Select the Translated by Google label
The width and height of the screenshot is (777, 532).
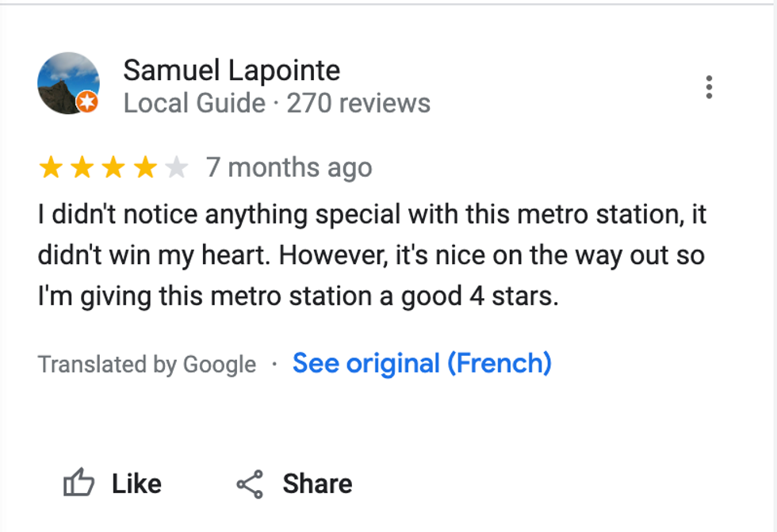[x=146, y=363]
